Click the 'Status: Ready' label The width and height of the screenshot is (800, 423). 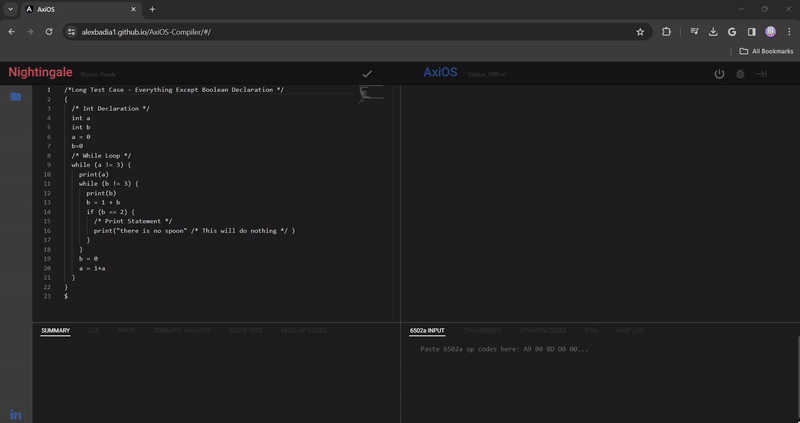tap(98, 74)
